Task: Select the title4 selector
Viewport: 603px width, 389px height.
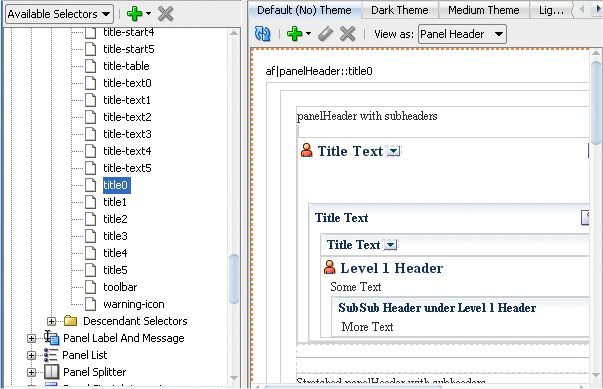Action: [x=115, y=253]
